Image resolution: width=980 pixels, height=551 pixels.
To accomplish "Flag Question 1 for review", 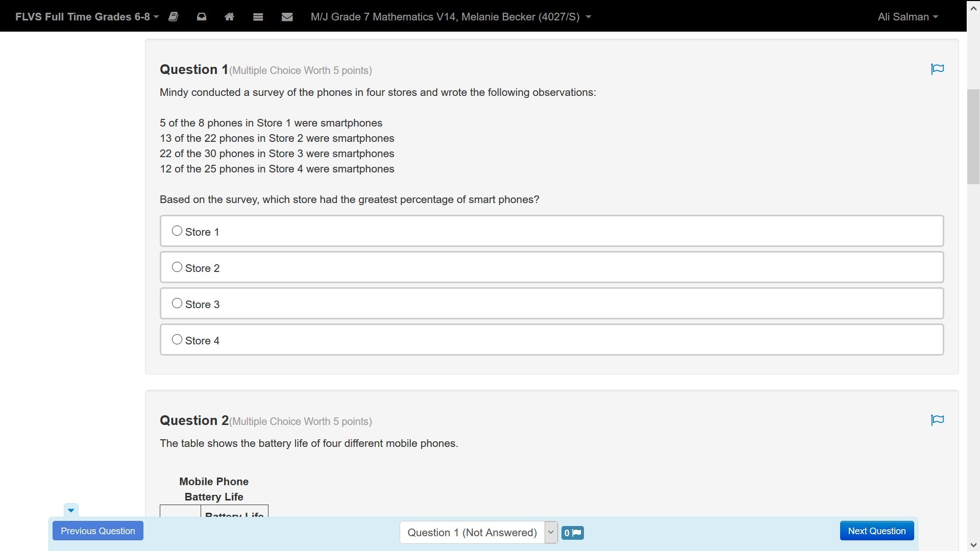I will [x=937, y=69].
